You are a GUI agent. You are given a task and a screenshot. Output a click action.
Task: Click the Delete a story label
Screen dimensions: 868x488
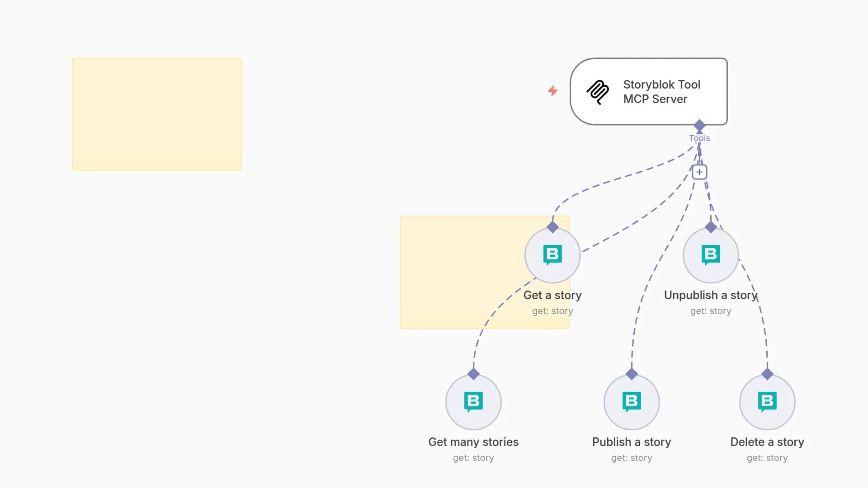click(767, 442)
